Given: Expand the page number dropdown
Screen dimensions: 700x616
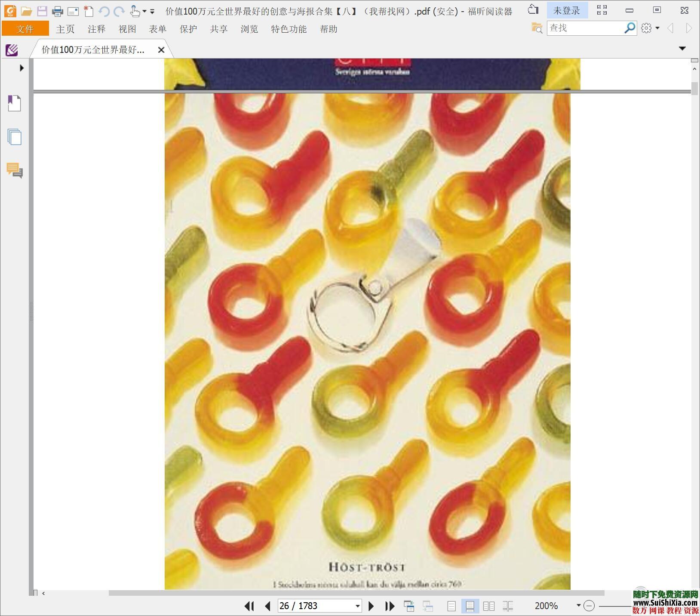Looking at the screenshot, I should click(x=357, y=606).
